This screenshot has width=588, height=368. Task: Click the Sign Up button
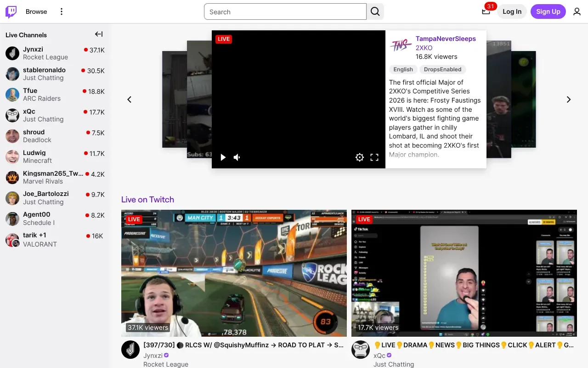coord(548,11)
